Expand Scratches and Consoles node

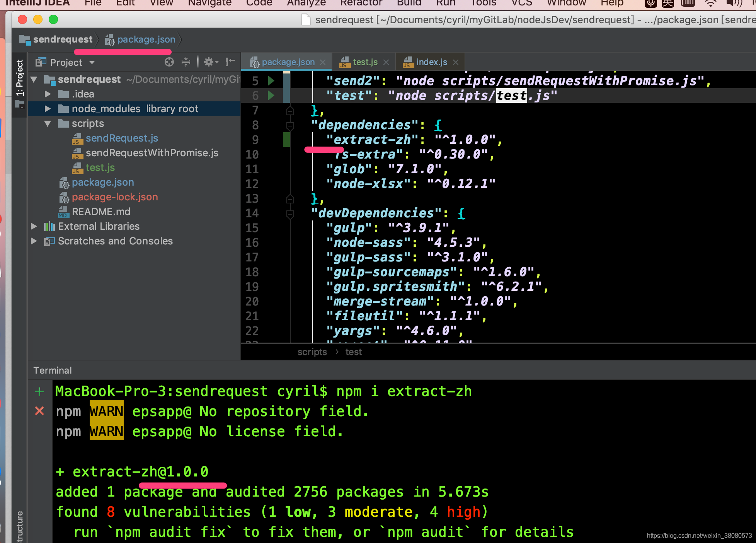tap(34, 241)
